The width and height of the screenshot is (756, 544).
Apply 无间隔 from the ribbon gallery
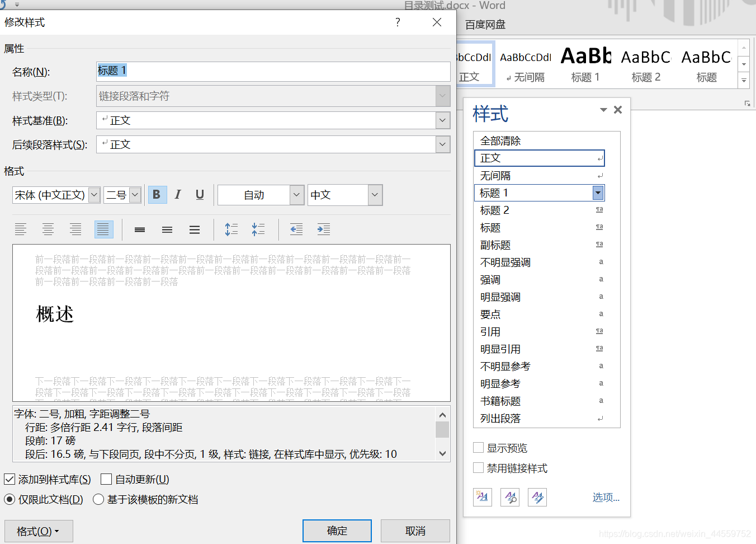coord(525,64)
